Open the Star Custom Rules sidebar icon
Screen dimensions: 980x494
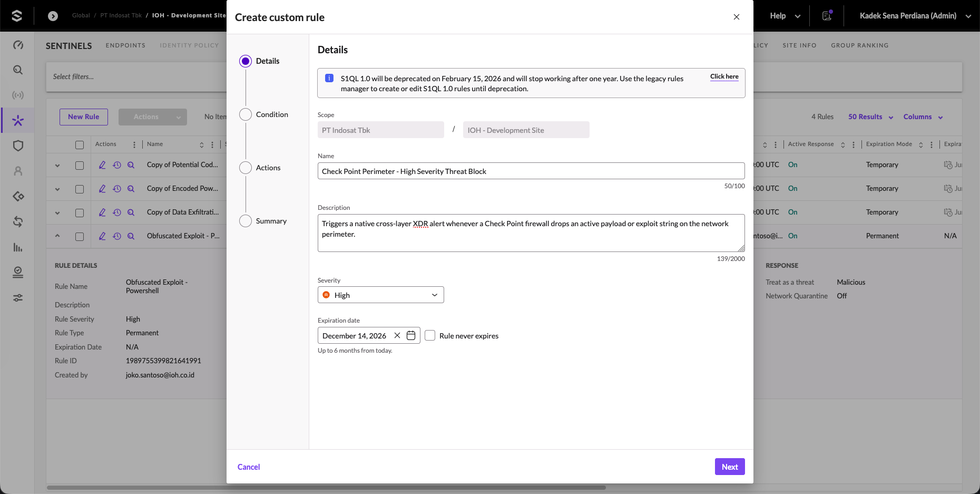18,121
